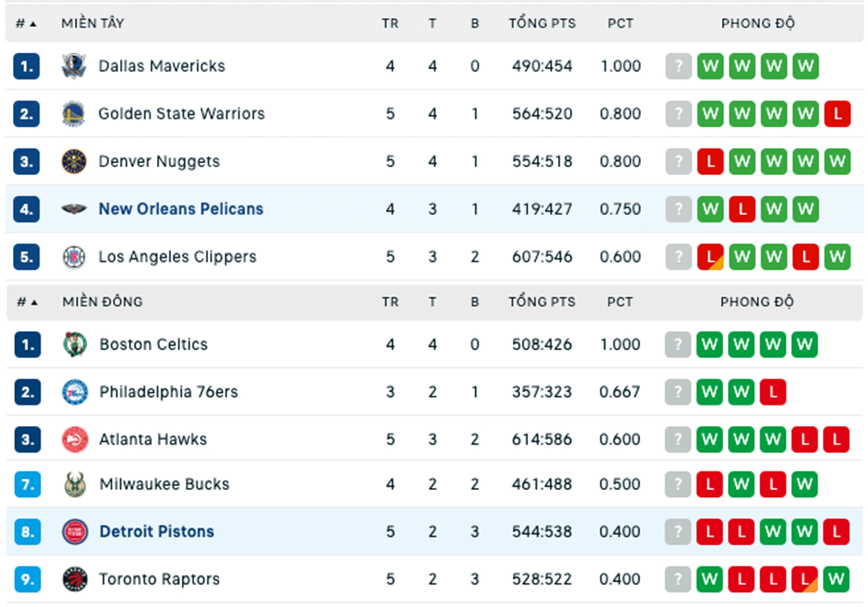The image size is (868, 607).
Task: Click the Boston Celtics team logo
Action: 75,344
